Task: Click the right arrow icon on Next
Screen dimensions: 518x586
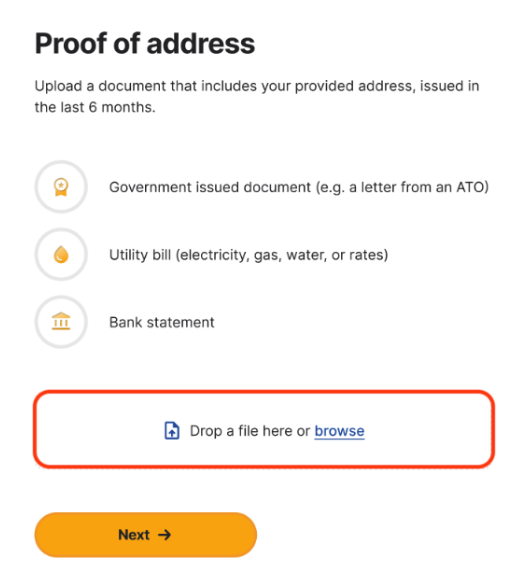Action: coord(164,535)
